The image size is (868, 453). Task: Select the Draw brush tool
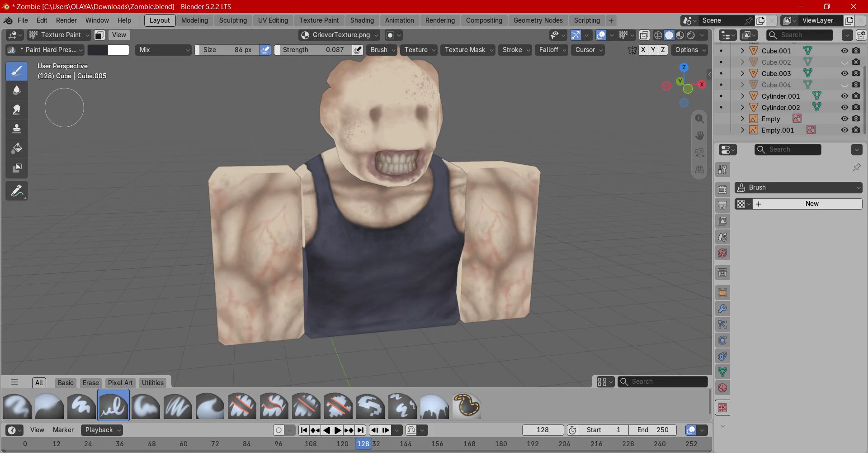pyautogui.click(x=17, y=71)
